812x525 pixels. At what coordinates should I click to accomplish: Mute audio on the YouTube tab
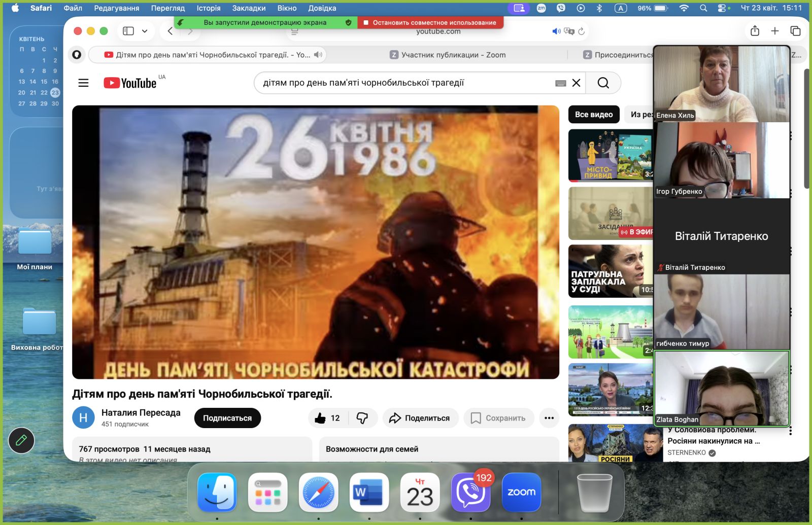(318, 55)
